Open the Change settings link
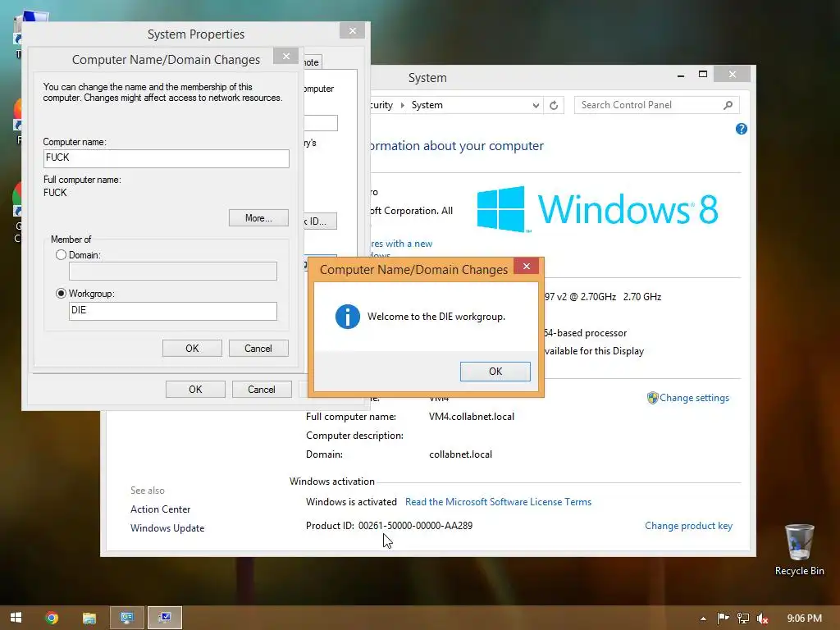This screenshot has height=630, width=840. point(694,398)
